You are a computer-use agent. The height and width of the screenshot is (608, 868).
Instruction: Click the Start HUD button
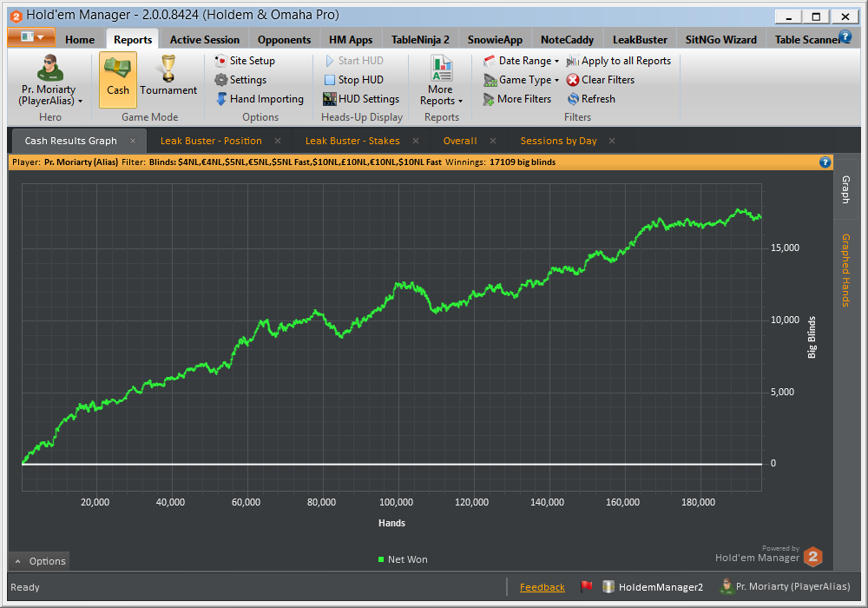pos(354,61)
